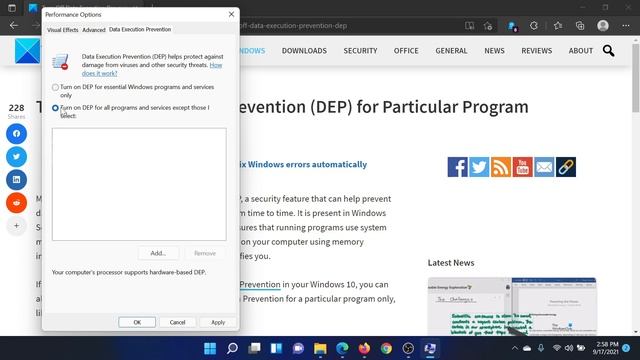Open File Explorer from taskbar
This screenshot has width=640, height=360.
point(320,348)
